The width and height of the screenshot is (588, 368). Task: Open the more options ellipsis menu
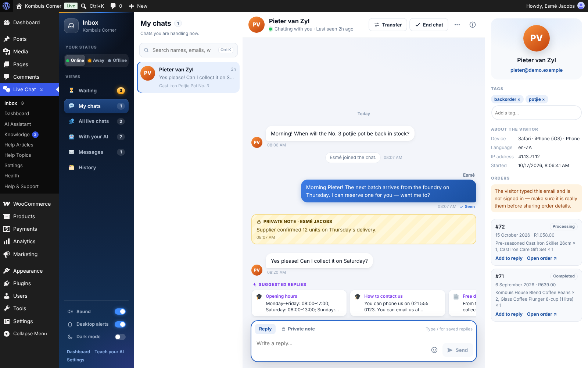point(457,25)
